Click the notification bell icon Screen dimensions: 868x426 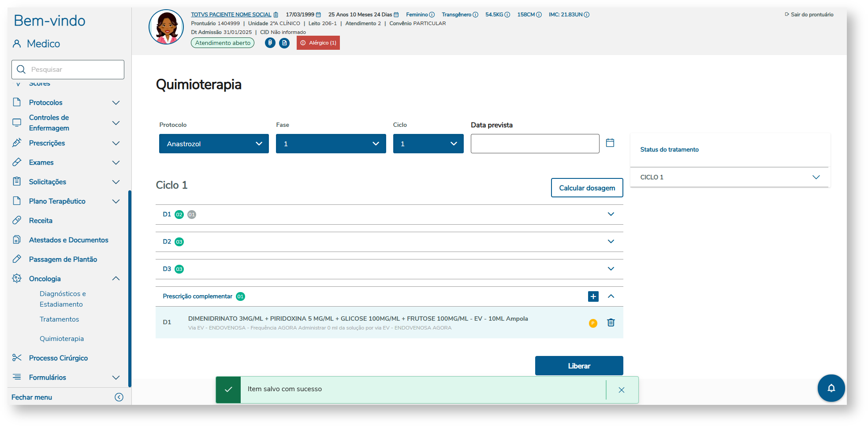coord(831,388)
